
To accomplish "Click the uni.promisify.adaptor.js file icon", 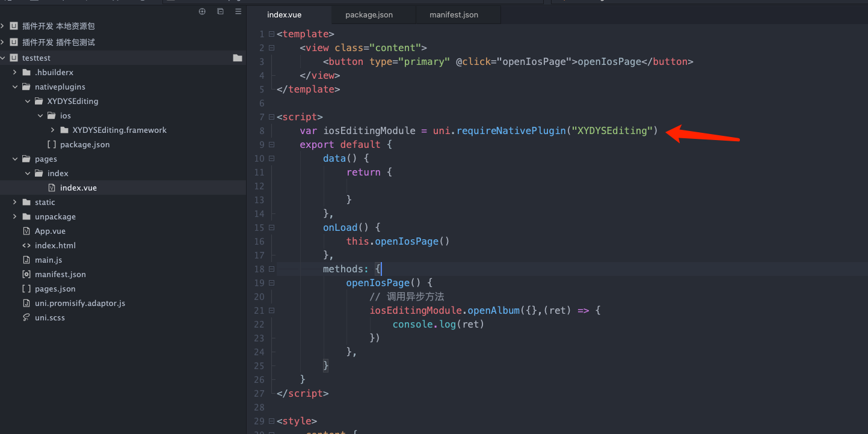I will [x=26, y=303].
